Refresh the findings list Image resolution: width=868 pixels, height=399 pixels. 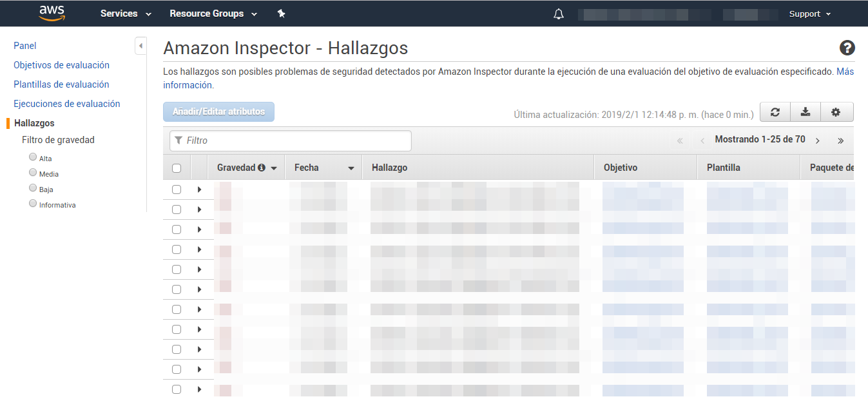[x=775, y=112]
